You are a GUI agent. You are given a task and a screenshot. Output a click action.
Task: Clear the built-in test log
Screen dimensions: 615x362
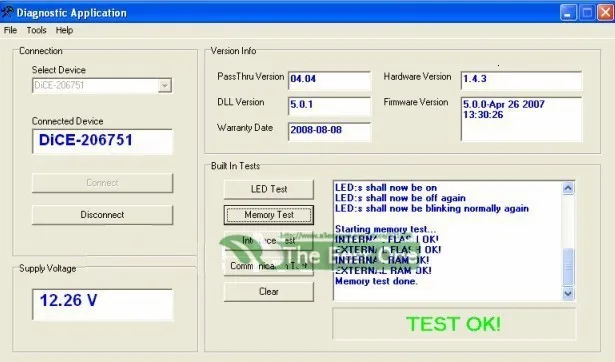(x=269, y=291)
